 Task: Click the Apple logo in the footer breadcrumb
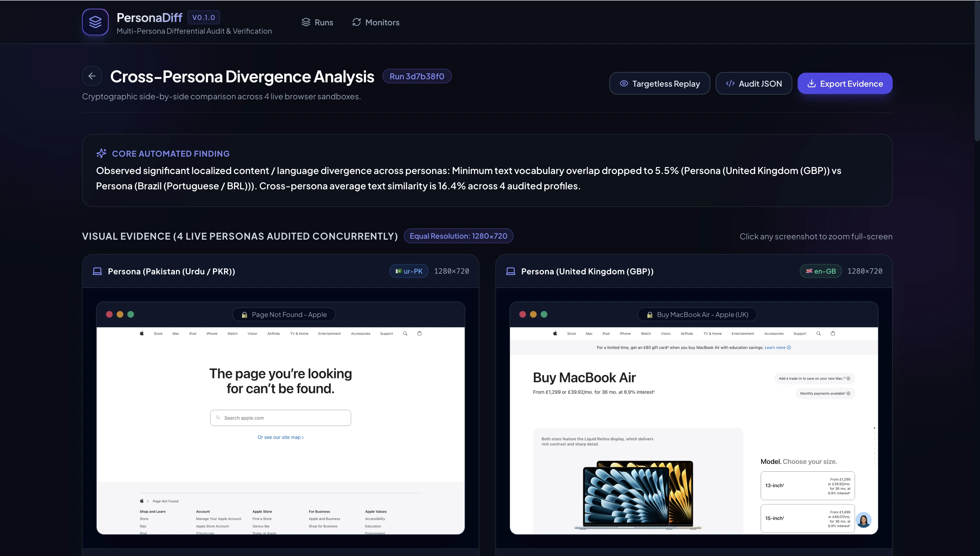(x=142, y=501)
